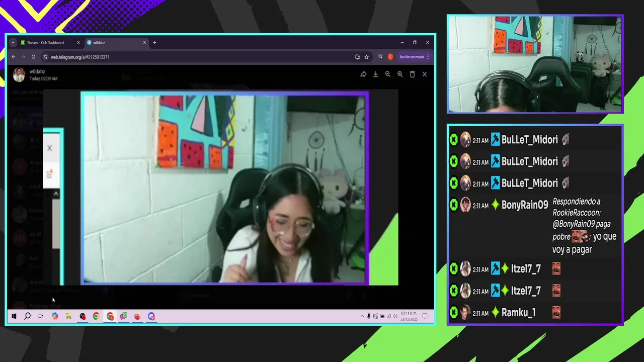Zoom in on the Telegram media viewer
This screenshot has width=644, height=362.
(x=400, y=74)
